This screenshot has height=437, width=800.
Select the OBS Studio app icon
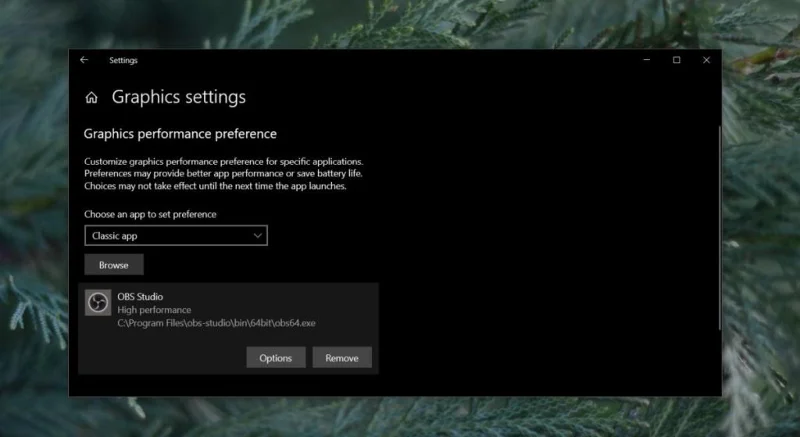click(x=97, y=303)
